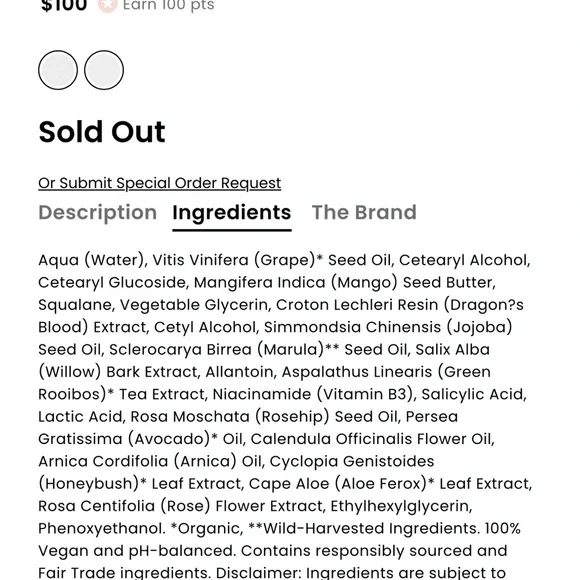Click the Aqua (Water) ingredient text
This screenshot has height=580, width=580.
coord(92,260)
